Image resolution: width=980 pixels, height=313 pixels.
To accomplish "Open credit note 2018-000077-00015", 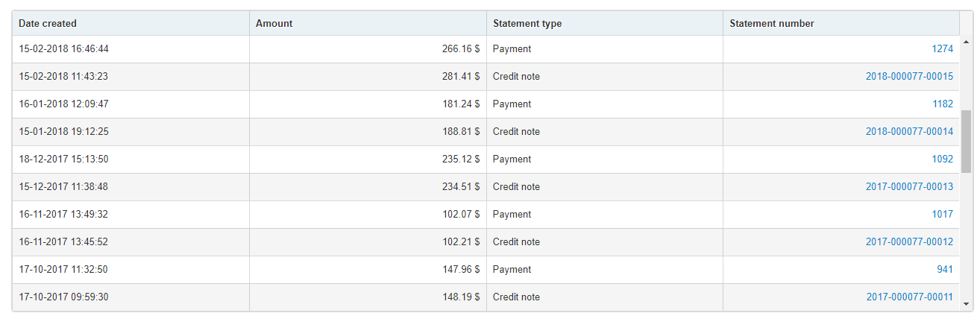I will (909, 77).
